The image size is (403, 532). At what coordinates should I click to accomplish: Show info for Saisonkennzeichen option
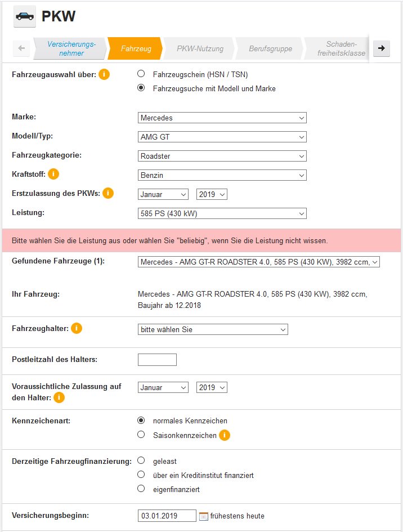coord(224,435)
